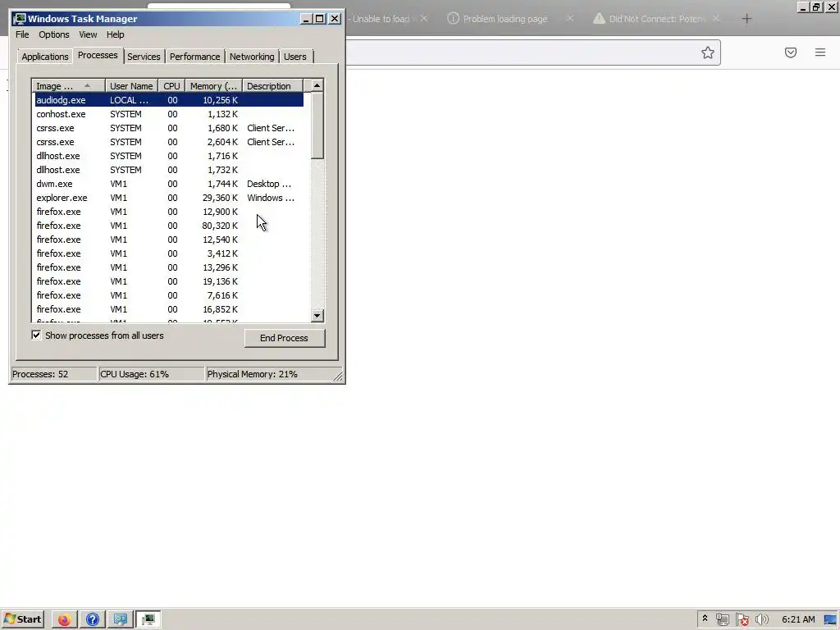
Task: Click the Task Manager taskbar icon
Action: coord(148,619)
